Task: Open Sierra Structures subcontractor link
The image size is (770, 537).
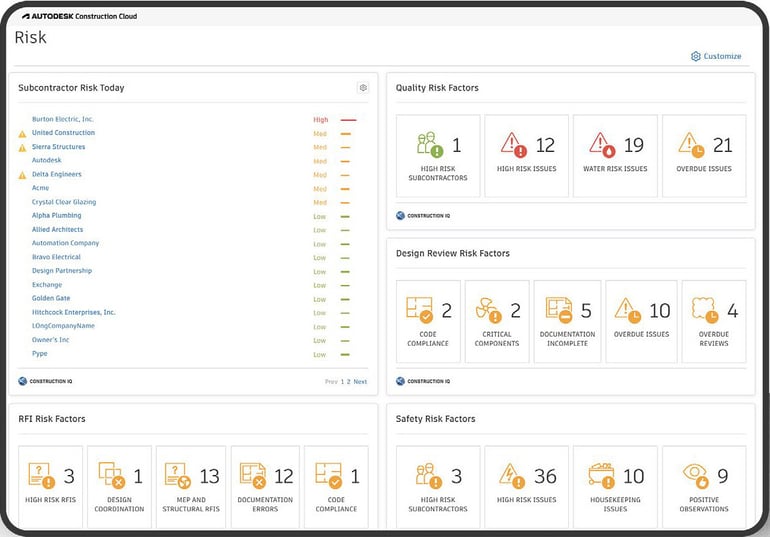Action: (58, 147)
